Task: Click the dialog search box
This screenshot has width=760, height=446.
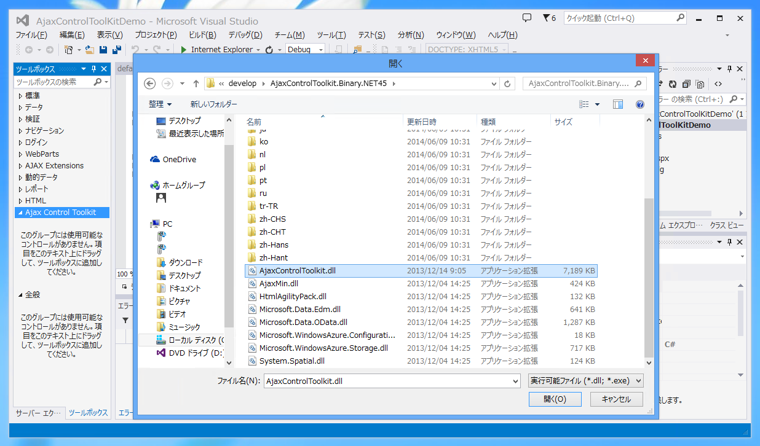Action: 584,83
